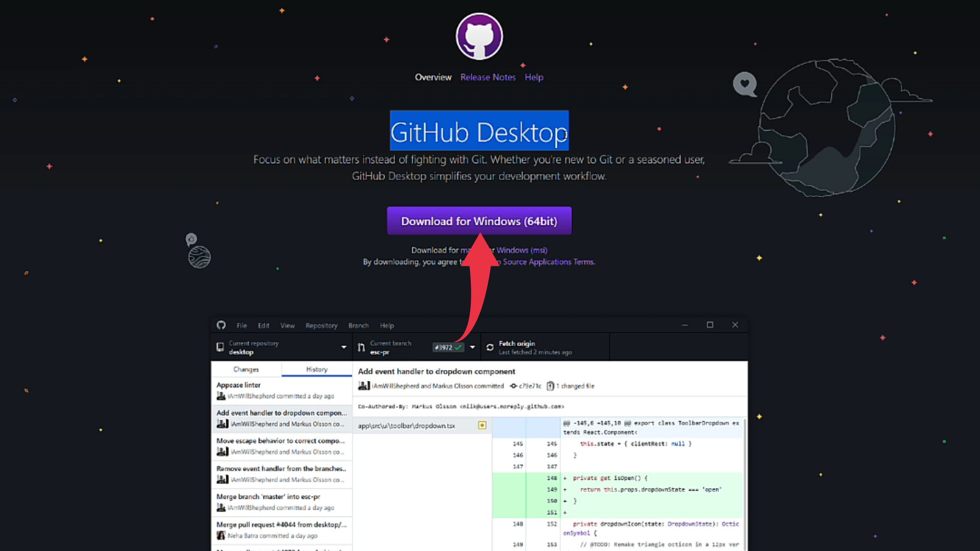Open the Windows (msi) download link
This screenshot has height=551, width=980.
pyautogui.click(x=521, y=250)
